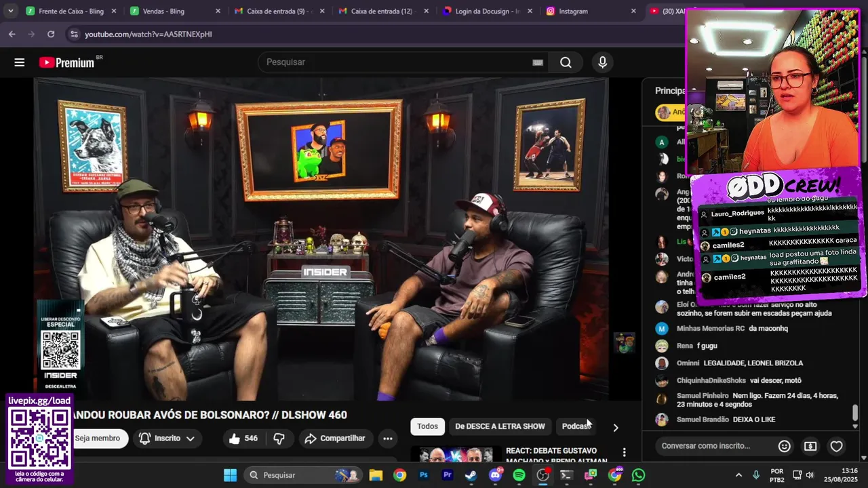
Task: Open Photoshop from taskbar
Action: [424, 475]
